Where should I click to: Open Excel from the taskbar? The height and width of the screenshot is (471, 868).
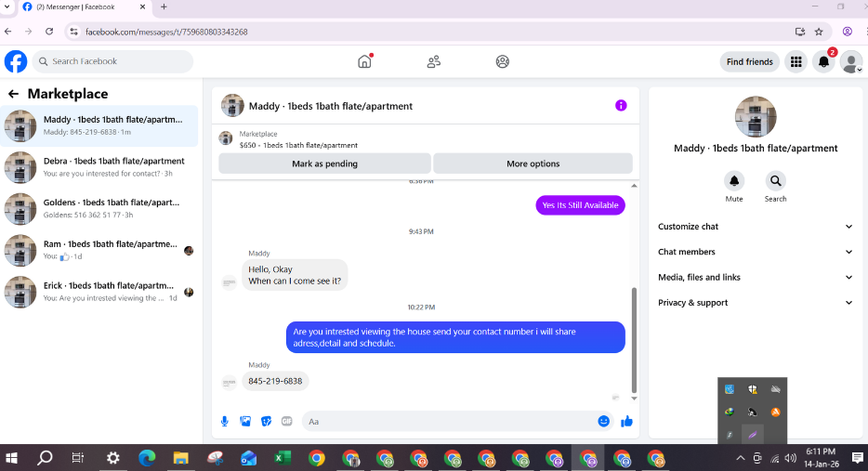(x=283, y=458)
